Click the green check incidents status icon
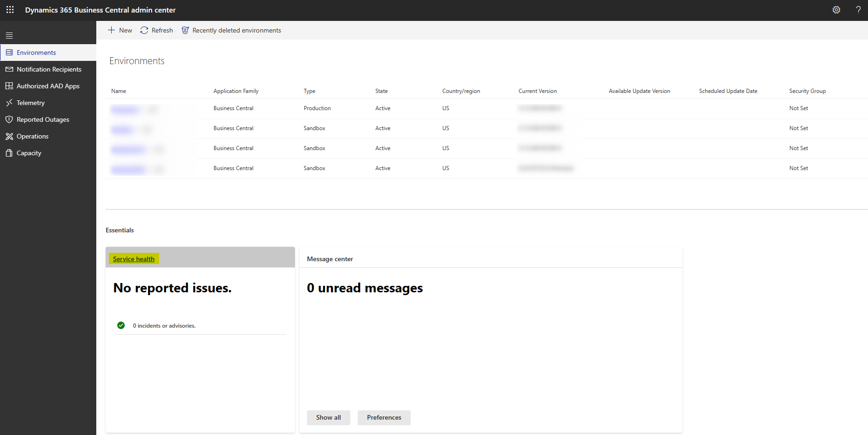The width and height of the screenshot is (868, 435). point(121,325)
